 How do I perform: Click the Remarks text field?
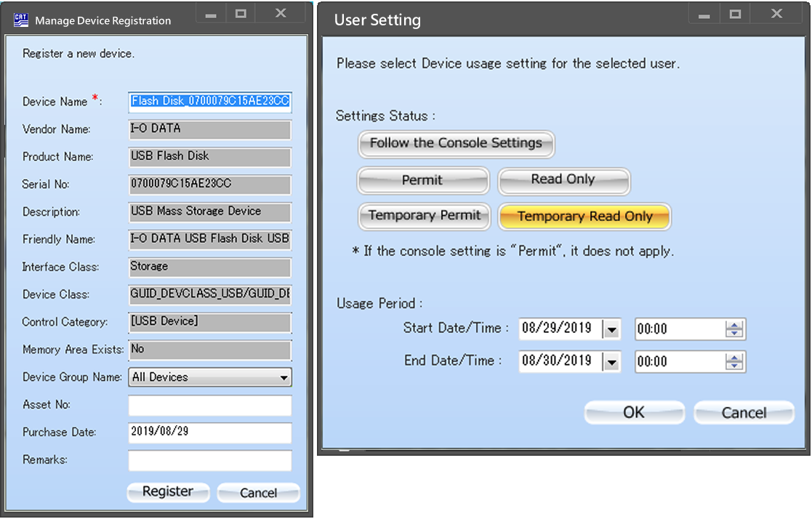coord(210,460)
